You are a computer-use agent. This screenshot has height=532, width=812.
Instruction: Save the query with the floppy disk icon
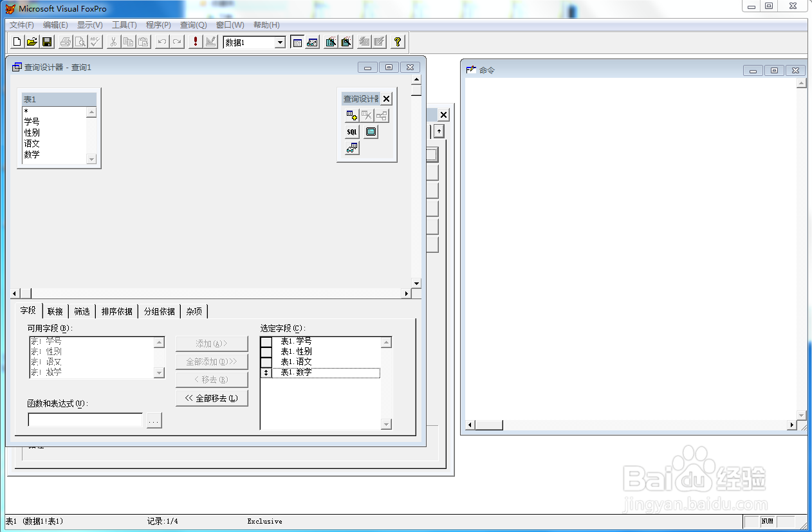coord(47,42)
